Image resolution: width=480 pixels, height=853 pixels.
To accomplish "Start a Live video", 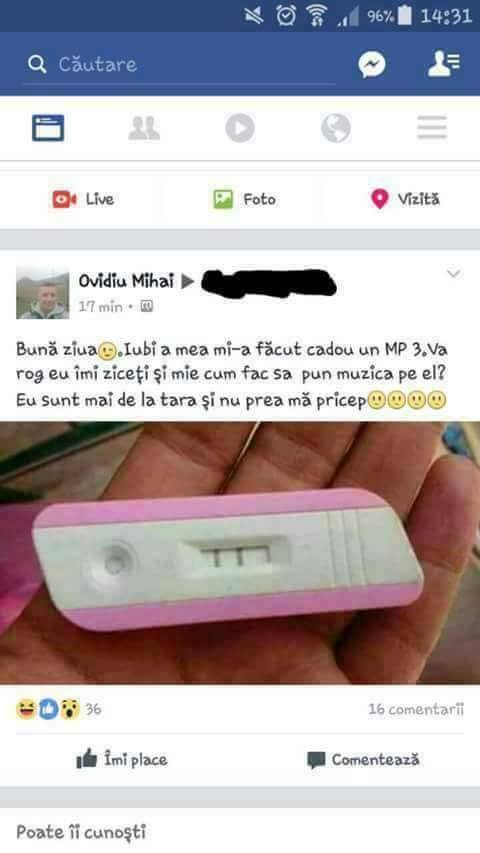I will [x=83, y=199].
